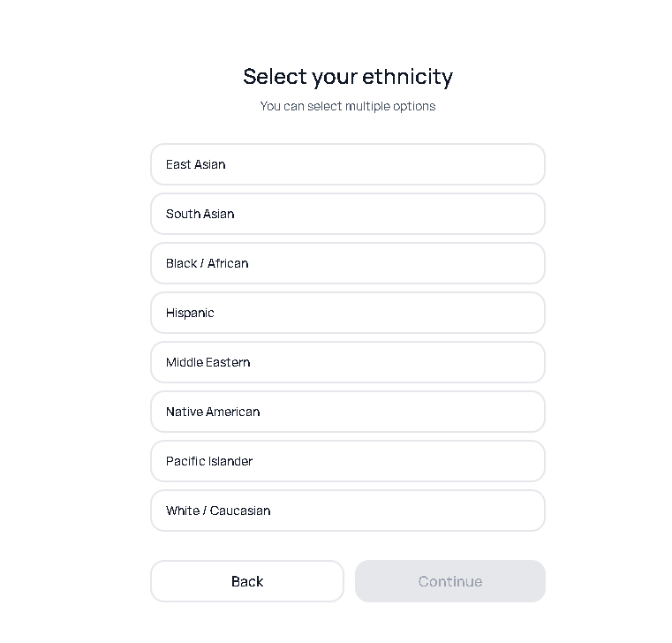Mark White / Caucasian as selected
672x643 pixels.
click(x=347, y=511)
